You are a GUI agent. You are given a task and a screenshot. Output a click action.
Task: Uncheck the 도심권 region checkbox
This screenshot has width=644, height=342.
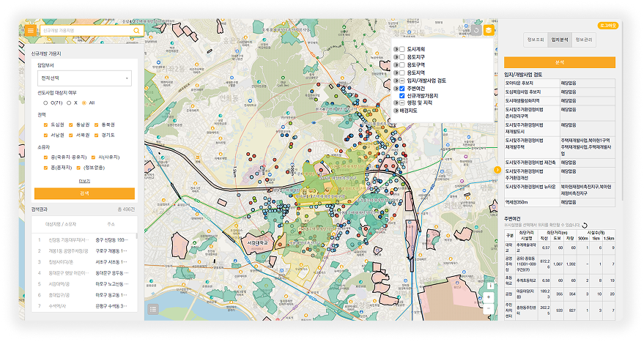coord(45,124)
